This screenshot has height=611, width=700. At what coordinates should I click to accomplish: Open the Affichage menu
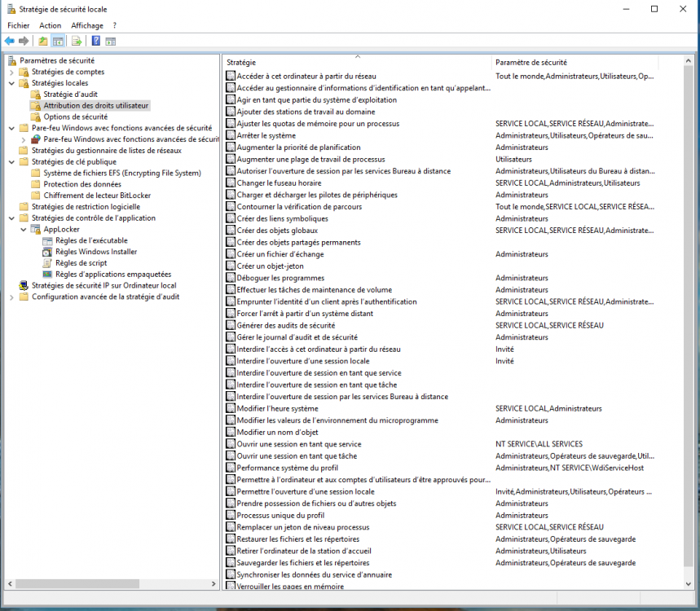[x=87, y=25]
